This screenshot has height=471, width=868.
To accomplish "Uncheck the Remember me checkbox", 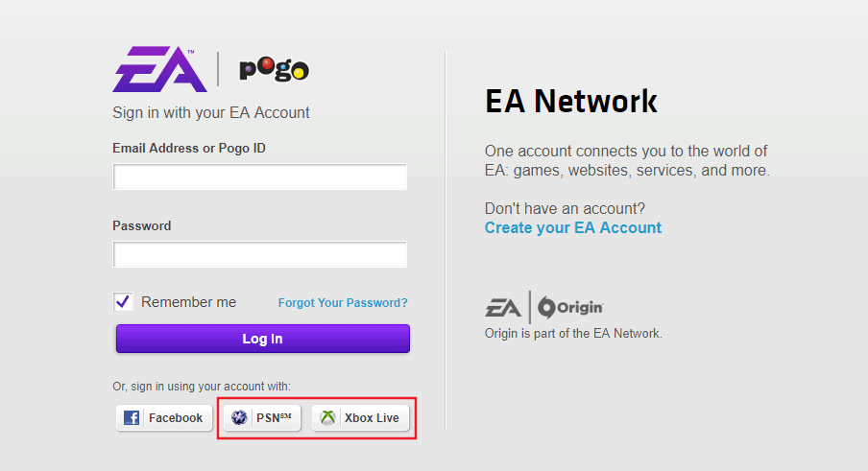I will click(x=123, y=302).
